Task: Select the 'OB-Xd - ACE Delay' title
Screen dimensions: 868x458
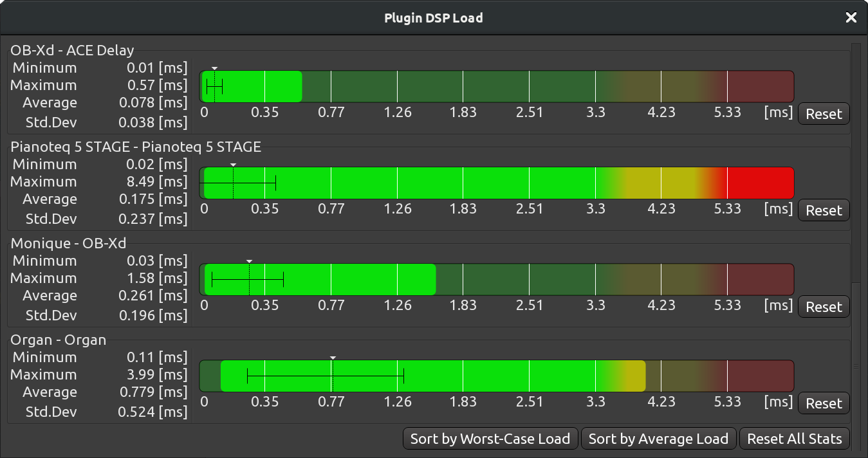Action: [72, 50]
